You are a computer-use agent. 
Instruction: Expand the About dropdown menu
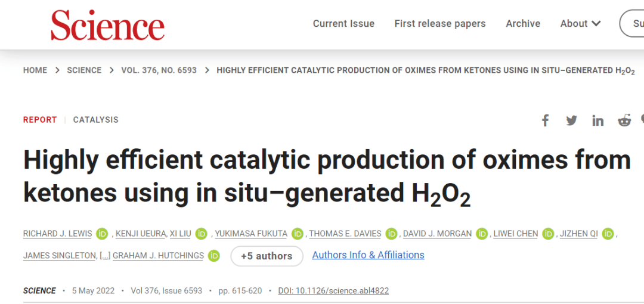[x=580, y=24]
